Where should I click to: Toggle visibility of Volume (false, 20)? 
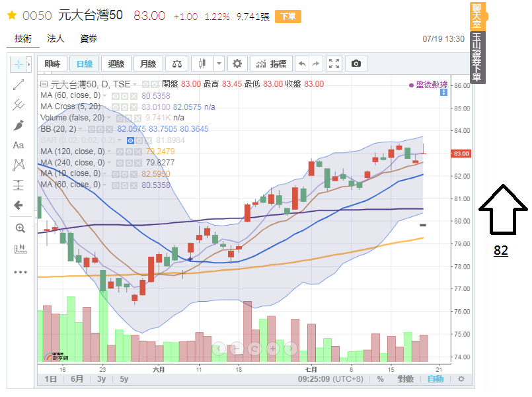[x=120, y=118]
